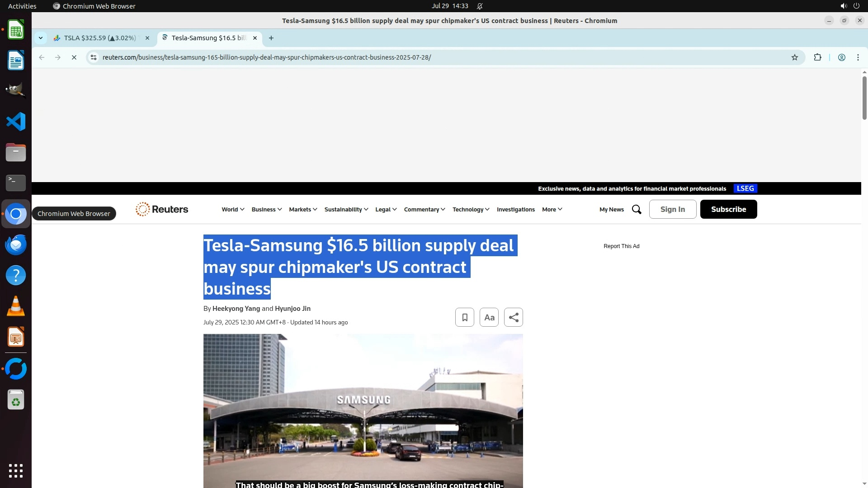Viewport: 868px width, 488px height.
Task: Open the text size Aa button
Action: pos(489,317)
